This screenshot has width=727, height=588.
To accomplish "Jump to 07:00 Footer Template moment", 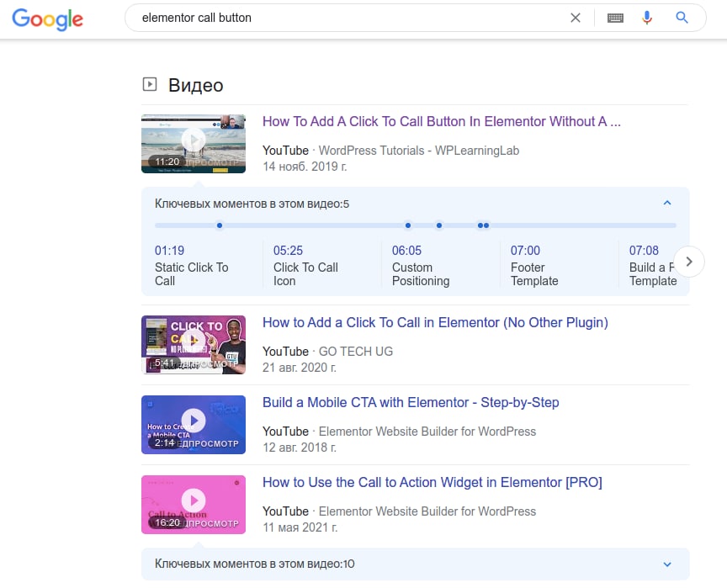I will click(x=534, y=266).
